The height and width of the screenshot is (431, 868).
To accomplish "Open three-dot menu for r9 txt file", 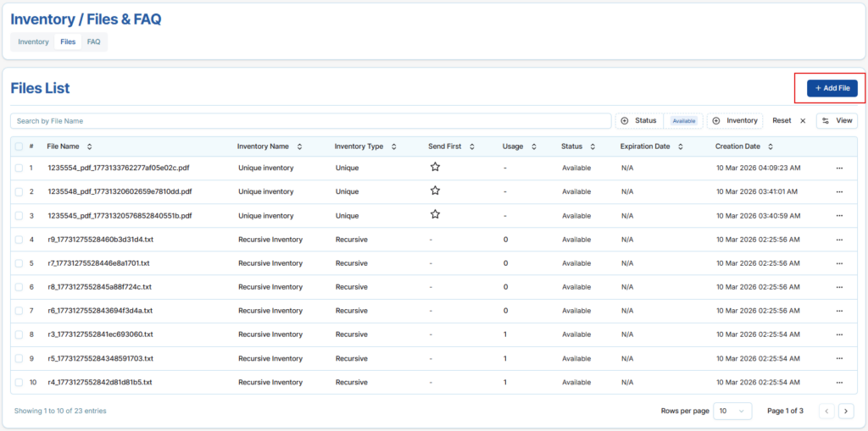I will [x=839, y=240].
